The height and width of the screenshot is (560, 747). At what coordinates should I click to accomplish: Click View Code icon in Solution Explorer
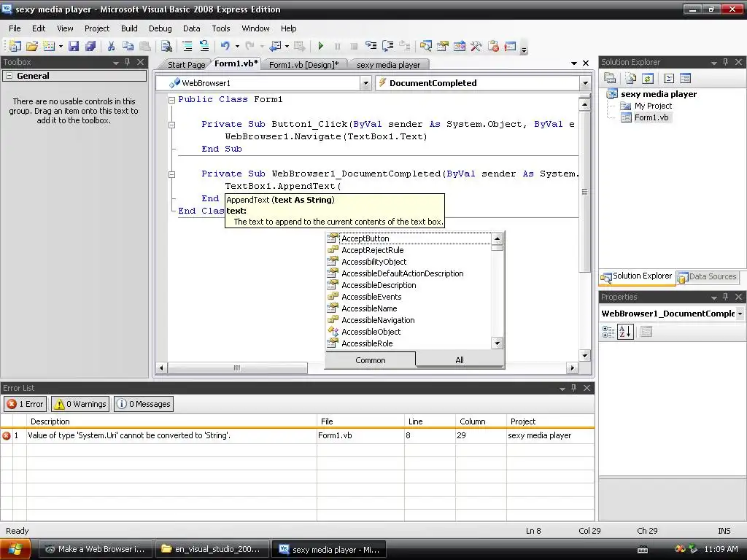point(668,78)
